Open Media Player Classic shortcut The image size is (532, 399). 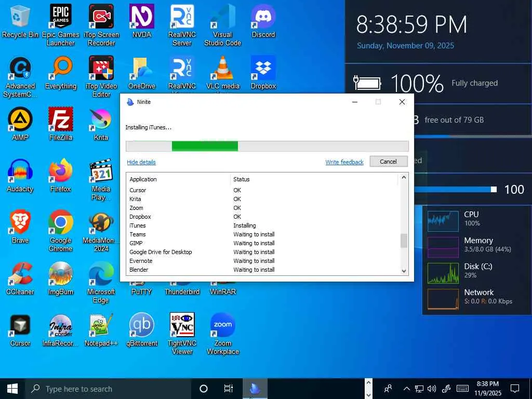point(101,179)
